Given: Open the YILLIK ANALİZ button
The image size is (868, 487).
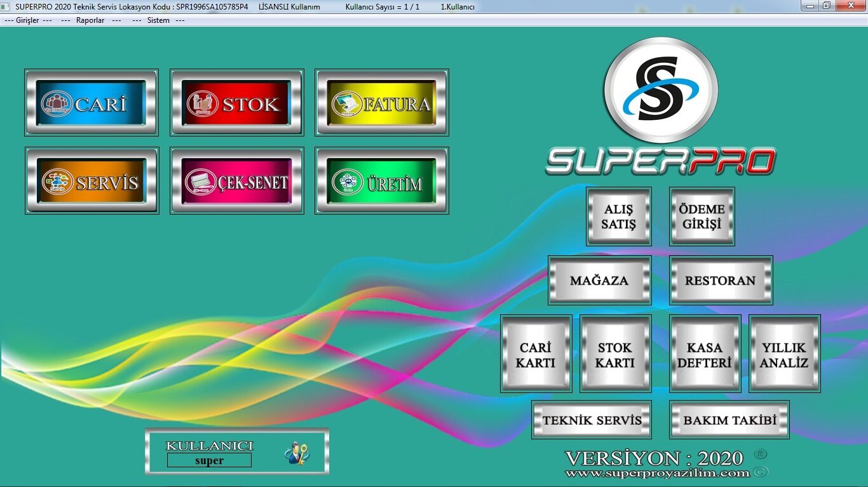Looking at the screenshot, I should pyautogui.click(x=784, y=354).
